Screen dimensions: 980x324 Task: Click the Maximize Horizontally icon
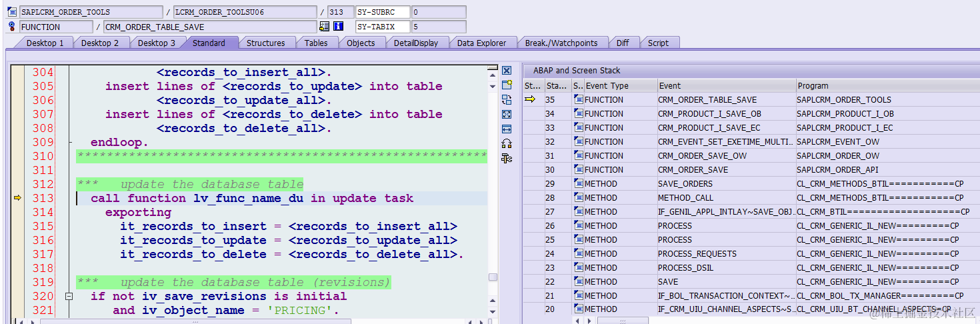coord(507,129)
